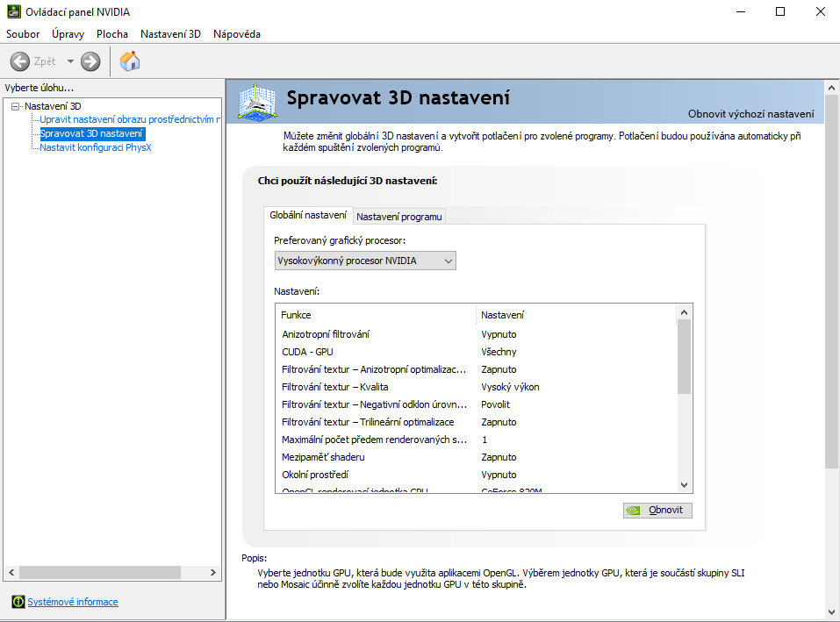Click task tree scroll right arrow
Viewport: 840px width, 622px height.
pyautogui.click(x=213, y=572)
